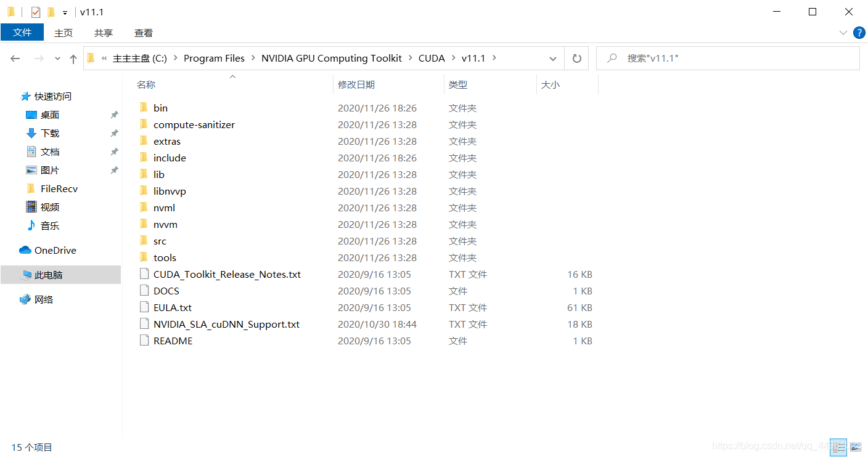Select the nvml folder icon
The image size is (868, 457).
[144, 208]
